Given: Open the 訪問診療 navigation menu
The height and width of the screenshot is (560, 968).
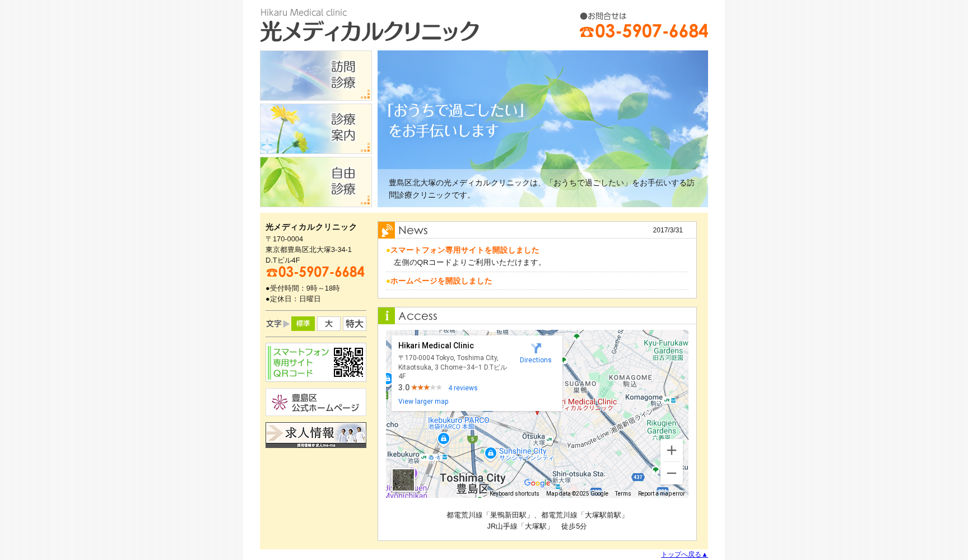Looking at the screenshot, I should pyautogui.click(x=315, y=76).
